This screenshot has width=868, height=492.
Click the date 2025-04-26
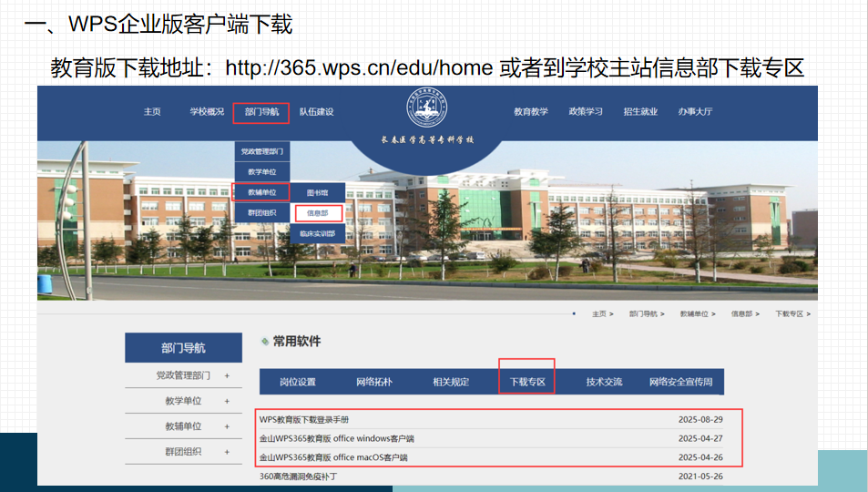[x=700, y=457]
